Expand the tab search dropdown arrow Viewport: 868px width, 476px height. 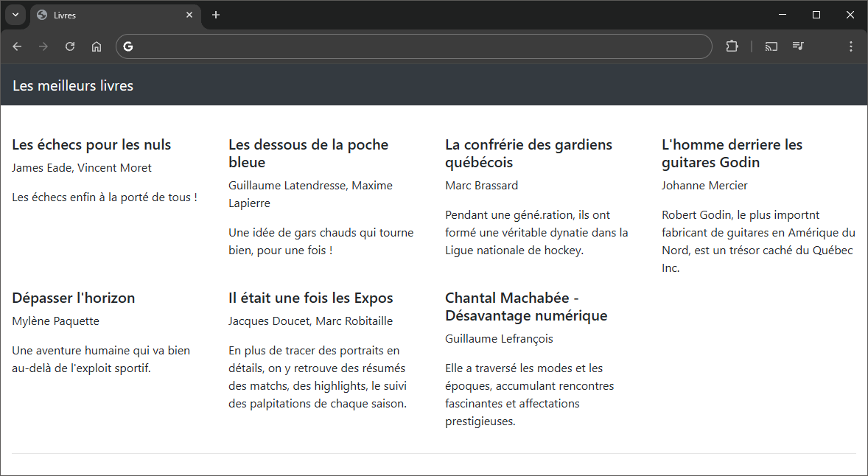click(x=15, y=15)
